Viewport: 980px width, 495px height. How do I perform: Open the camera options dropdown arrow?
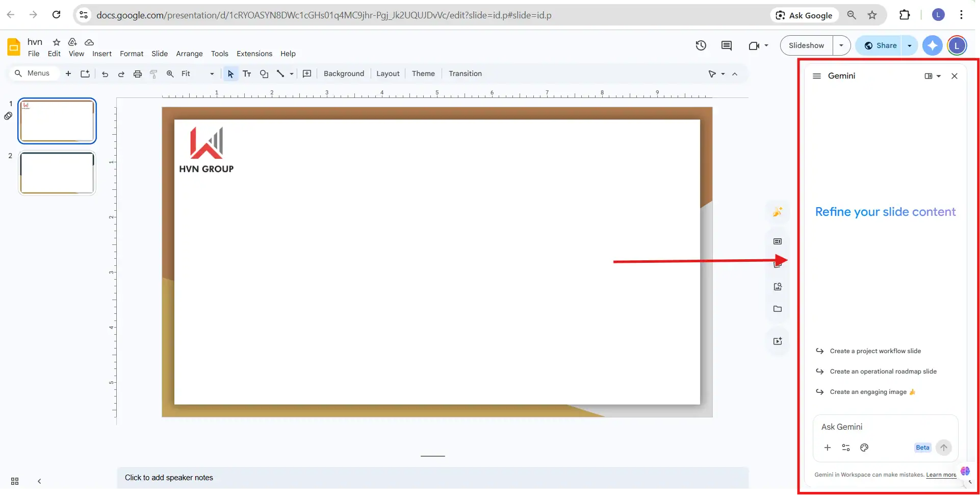tap(766, 45)
